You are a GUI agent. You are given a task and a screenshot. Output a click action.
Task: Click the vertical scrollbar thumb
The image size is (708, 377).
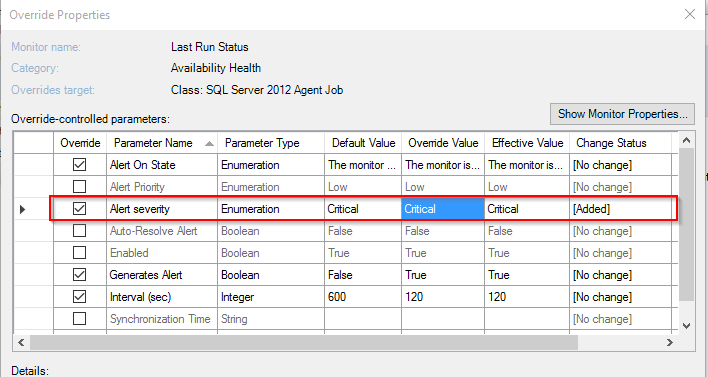(x=686, y=224)
